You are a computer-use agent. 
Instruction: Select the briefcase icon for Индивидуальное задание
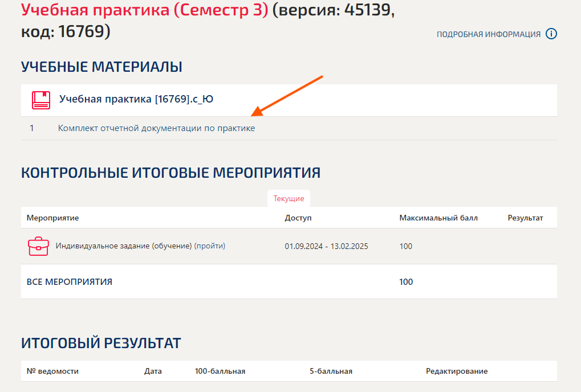38,246
